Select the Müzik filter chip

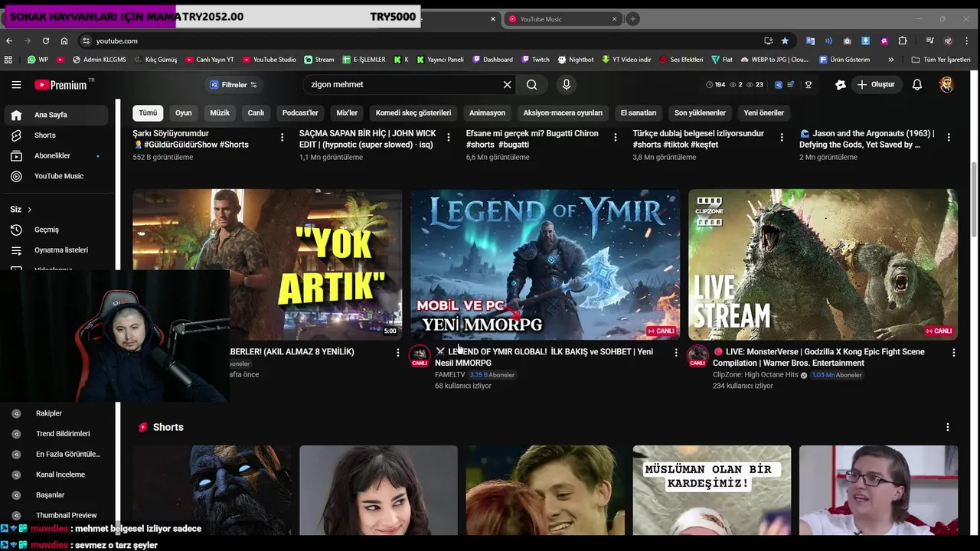click(220, 112)
